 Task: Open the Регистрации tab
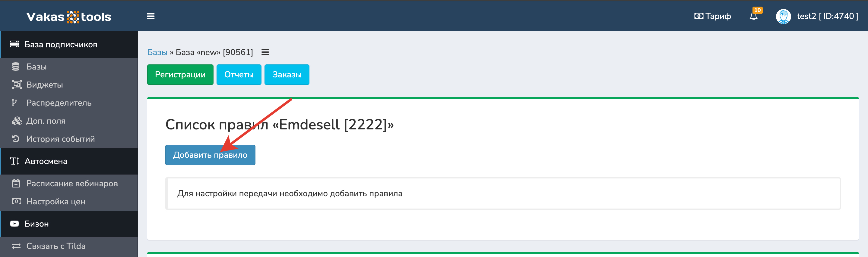(x=180, y=74)
